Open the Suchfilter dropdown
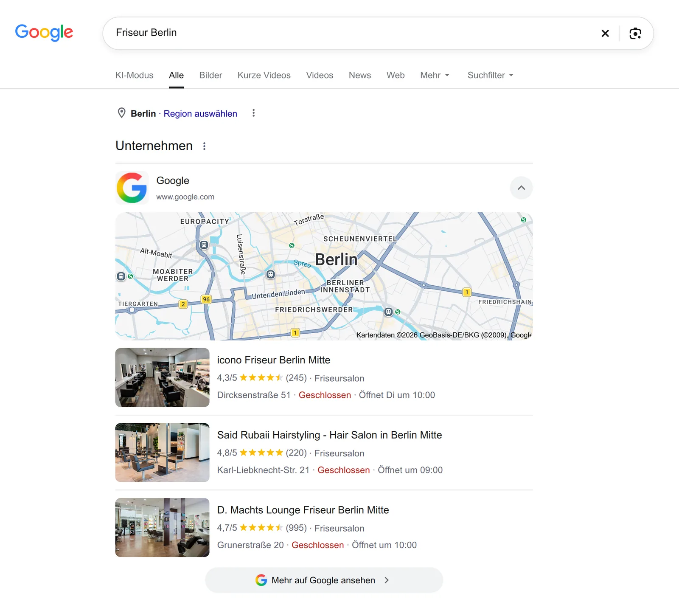Image resolution: width=679 pixels, height=616 pixels. 491,75
